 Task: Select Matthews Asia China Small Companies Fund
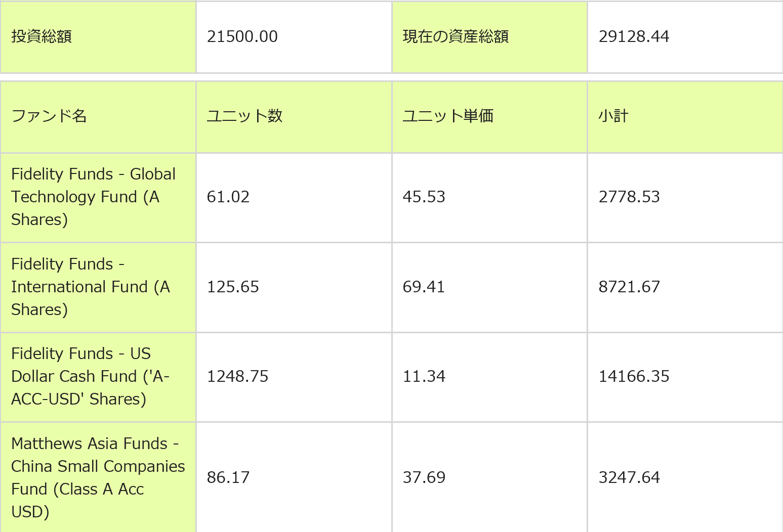click(98, 477)
